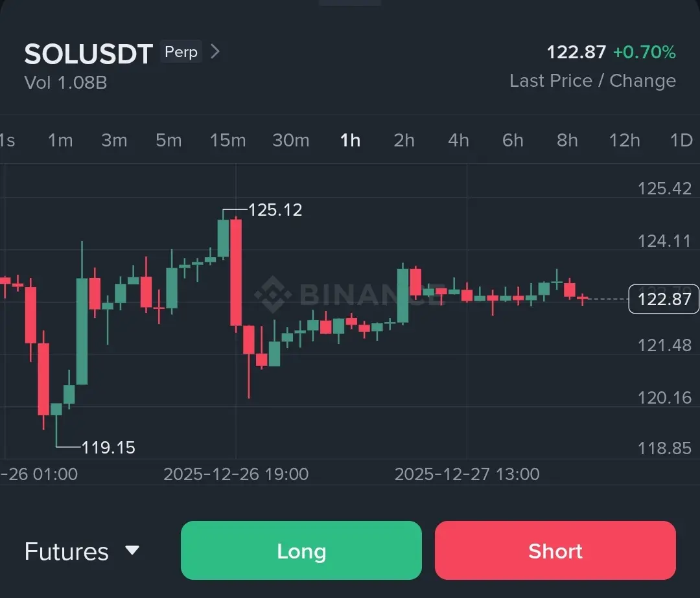Image resolution: width=700 pixels, height=598 pixels.
Task: Select the 15m timeframe
Action: point(227,141)
